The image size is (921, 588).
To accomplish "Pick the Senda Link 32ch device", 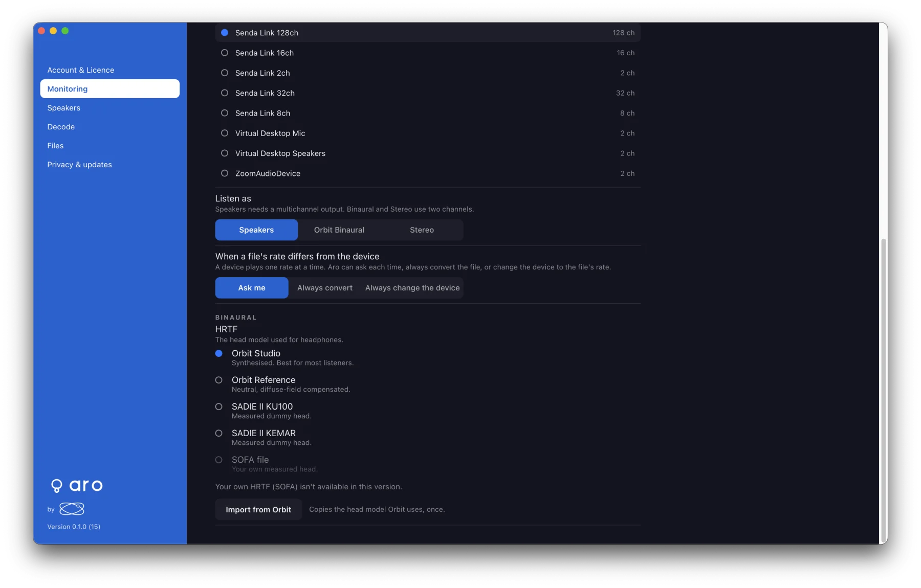I will pos(428,93).
